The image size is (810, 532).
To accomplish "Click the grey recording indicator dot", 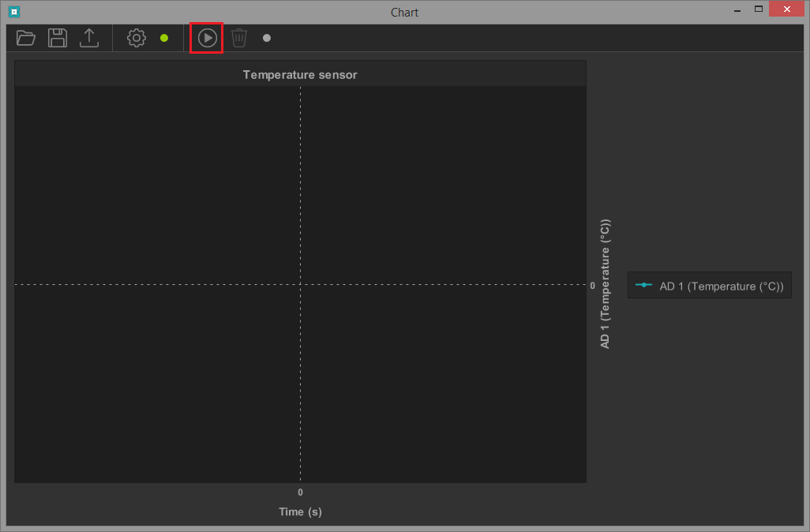I will click(267, 38).
